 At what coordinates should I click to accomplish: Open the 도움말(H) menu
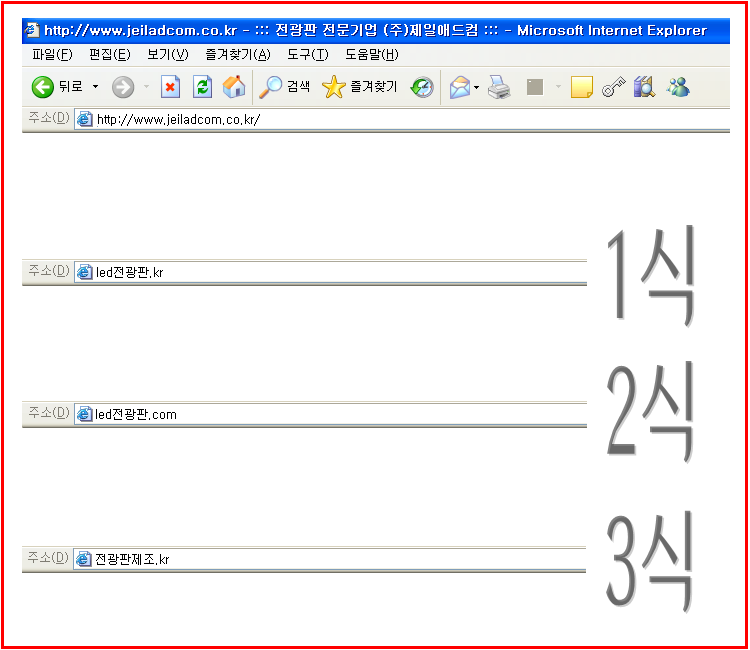pyautogui.click(x=372, y=55)
